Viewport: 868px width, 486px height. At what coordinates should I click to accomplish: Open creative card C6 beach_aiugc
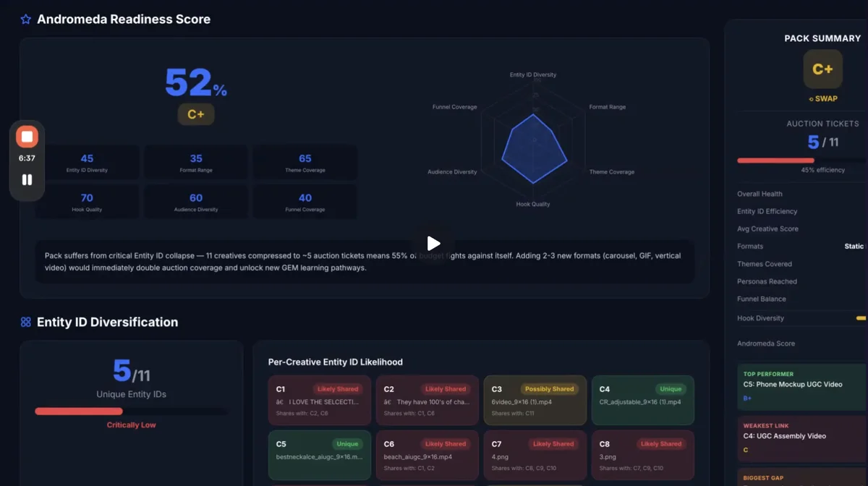tap(427, 455)
